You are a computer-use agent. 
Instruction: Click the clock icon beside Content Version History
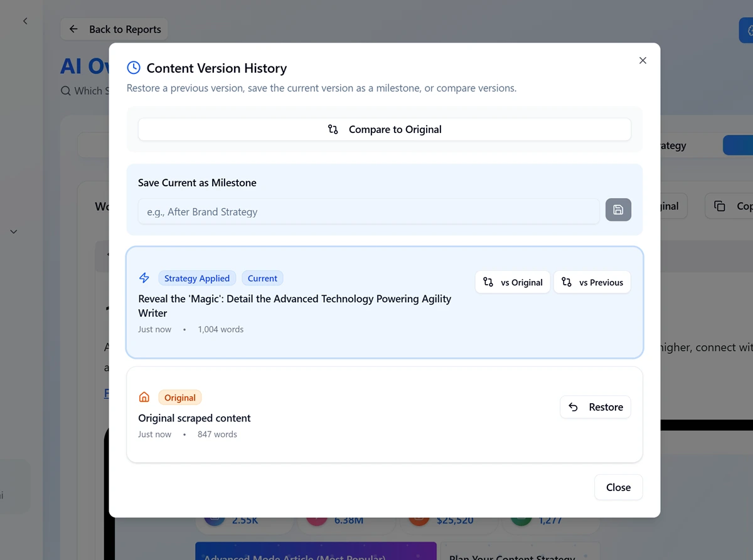point(134,68)
